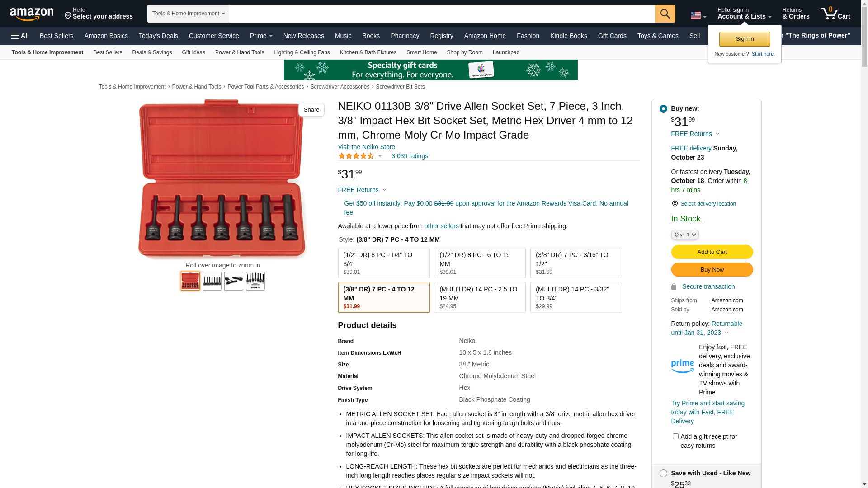Click the Add to Cart button
This screenshot has width=868, height=488.
[x=712, y=252]
